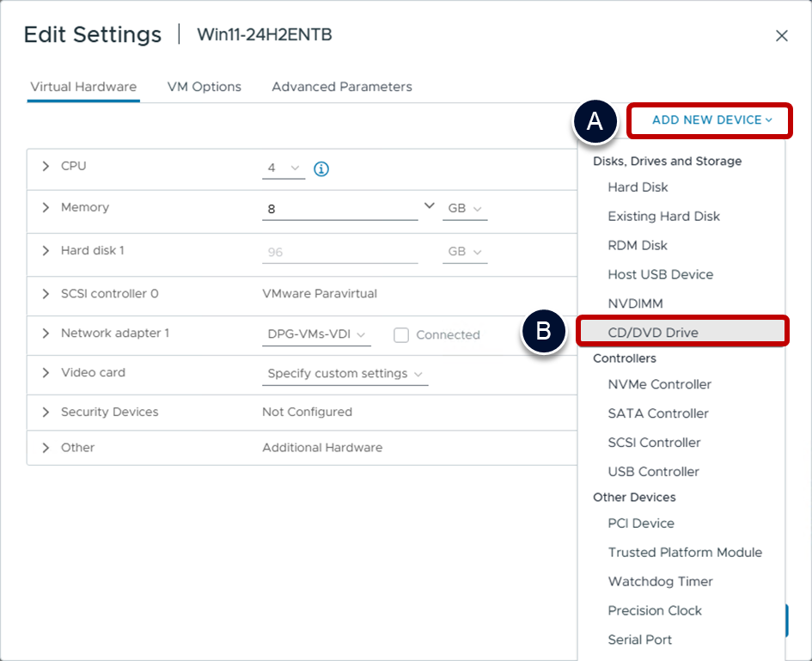Select NVMe Controller in the menu
The height and width of the screenshot is (661, 812).
click(659, 384)
